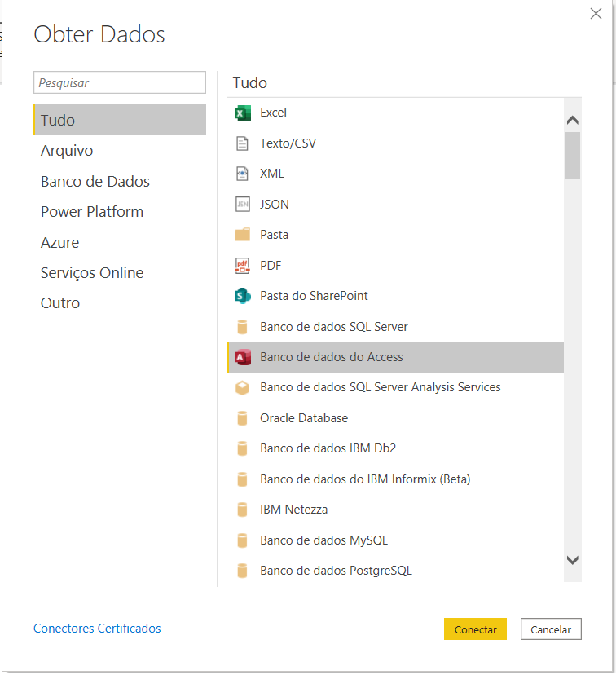
Task: Select Oracle Database text label
Action: coord(304,418)
